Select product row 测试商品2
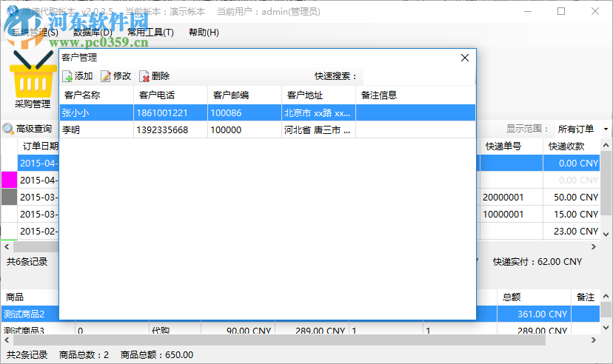613x364 pixels. [30, 314]
